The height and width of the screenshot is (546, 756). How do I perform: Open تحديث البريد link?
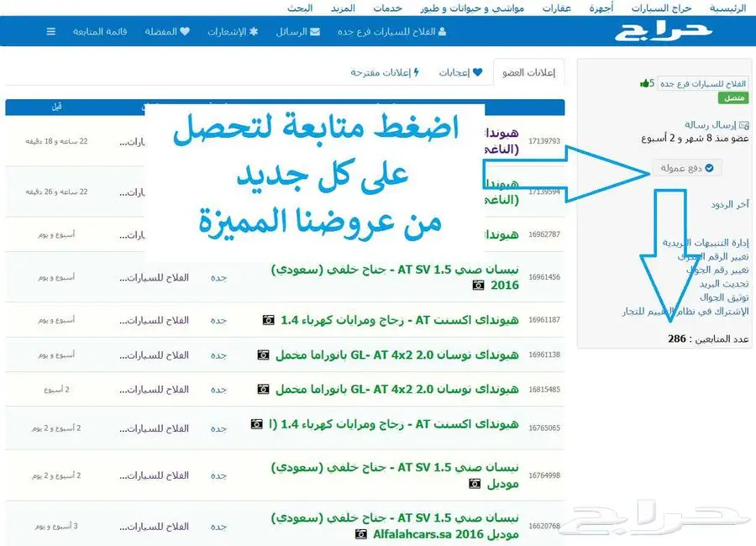(x=724, y=284)
